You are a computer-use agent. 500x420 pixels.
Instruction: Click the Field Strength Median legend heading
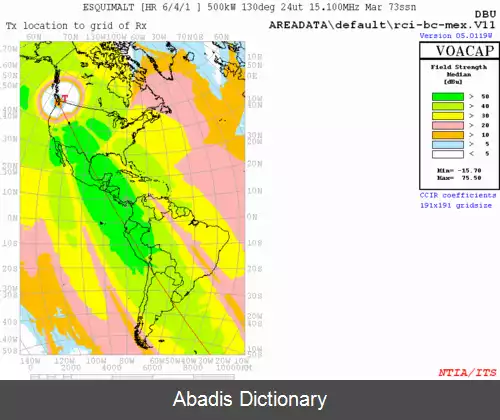pyautogui.click(x=459, y=74)
